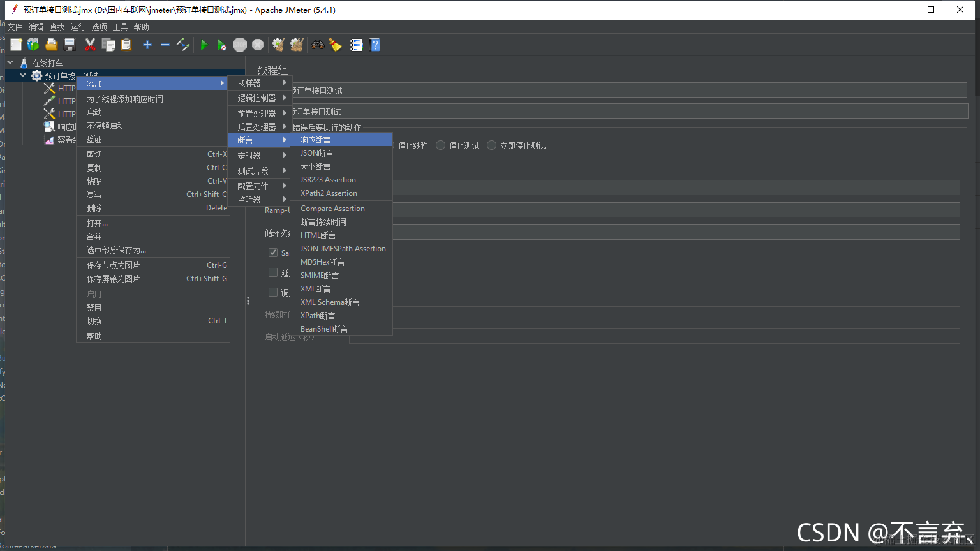Click in the comments field below name
This screenshot has height=551, width=980.
(628, 111)
